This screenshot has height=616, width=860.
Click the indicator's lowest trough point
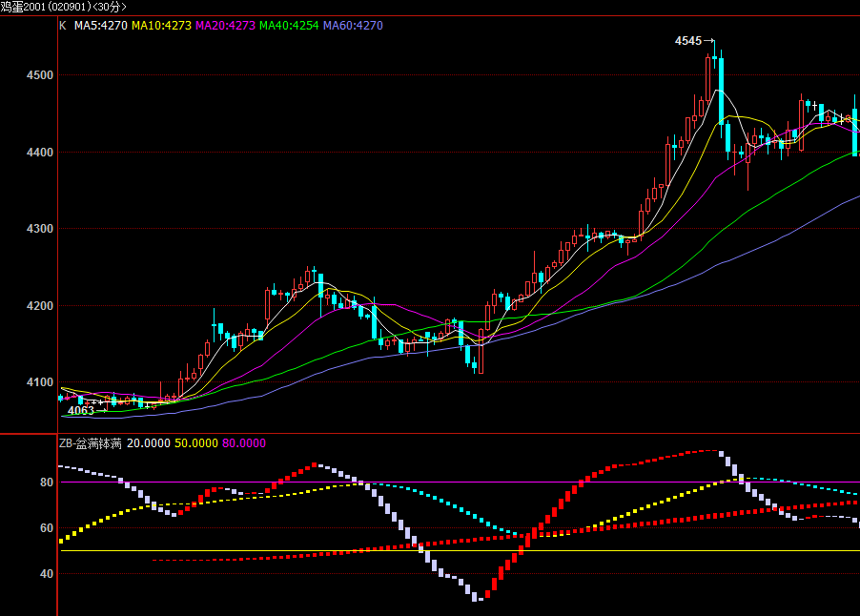pos(478,598)
